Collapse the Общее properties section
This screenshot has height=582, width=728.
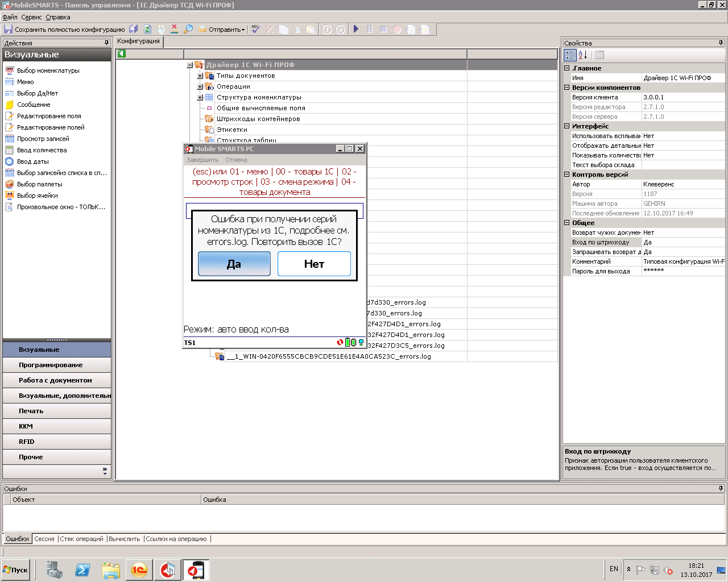[567, 223]
